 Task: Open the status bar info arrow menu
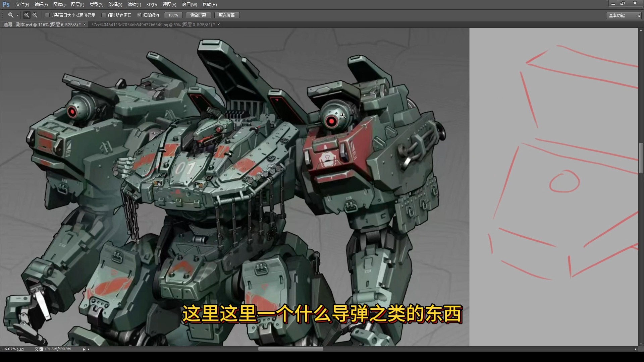[84, 349]
